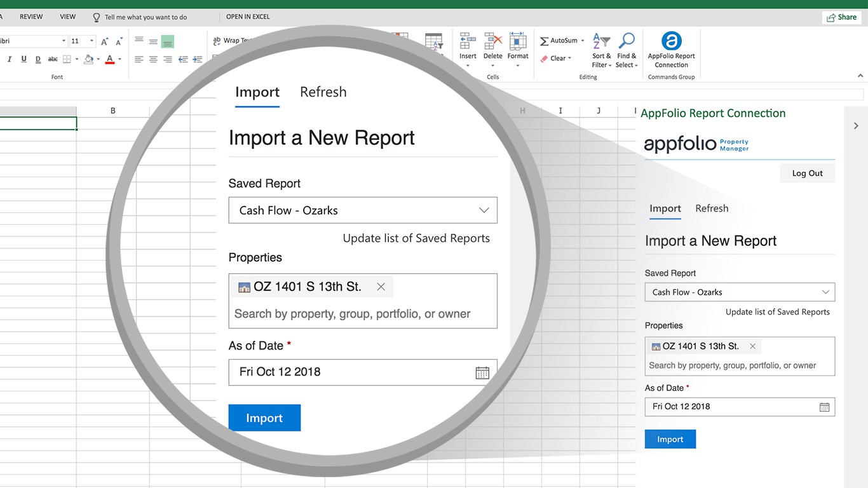868x488 pixels.
Task: Open the Find & Select menu
Action: point(626,50)
